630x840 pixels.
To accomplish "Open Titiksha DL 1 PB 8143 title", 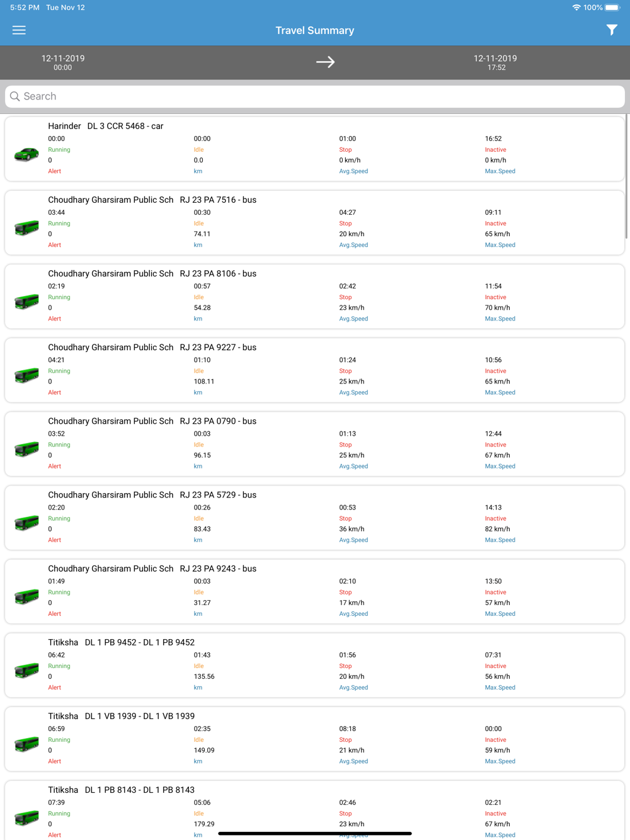I will 122,790.
